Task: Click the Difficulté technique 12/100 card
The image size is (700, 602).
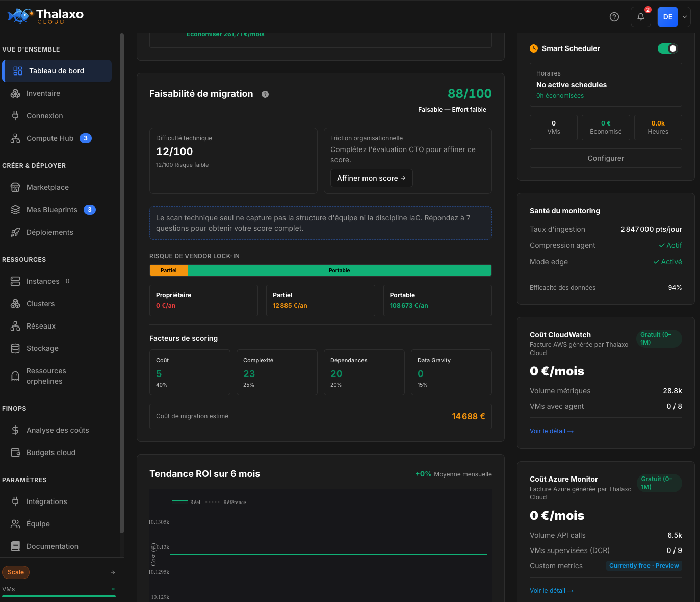Action: coord(234,161)
